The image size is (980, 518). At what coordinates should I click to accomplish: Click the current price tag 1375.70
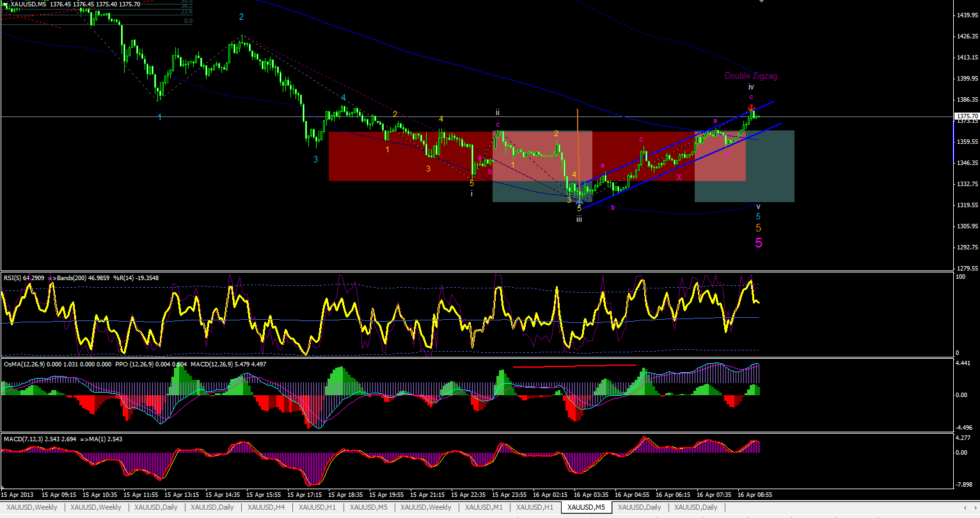tap(967, 116)
